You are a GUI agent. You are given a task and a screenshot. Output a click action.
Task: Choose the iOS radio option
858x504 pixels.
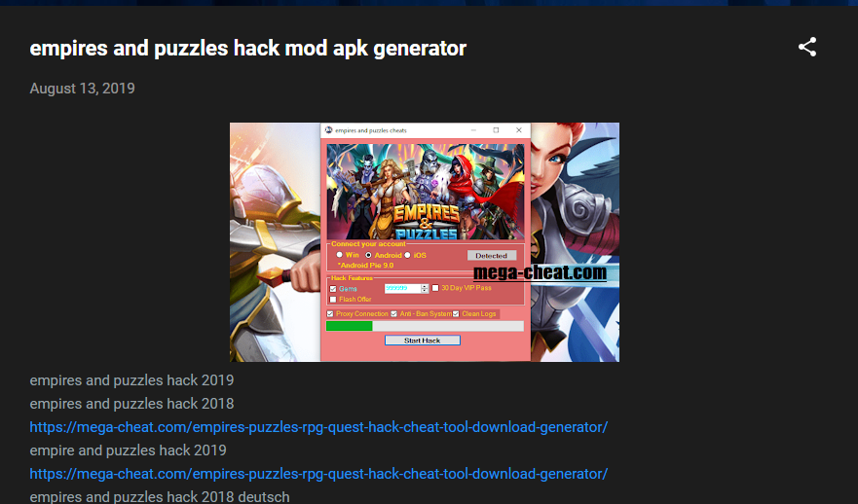click(x=407, y=255)
